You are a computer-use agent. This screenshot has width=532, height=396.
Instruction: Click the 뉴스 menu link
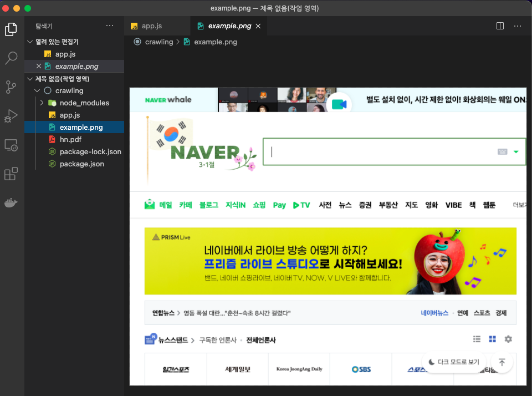point(345,205)
